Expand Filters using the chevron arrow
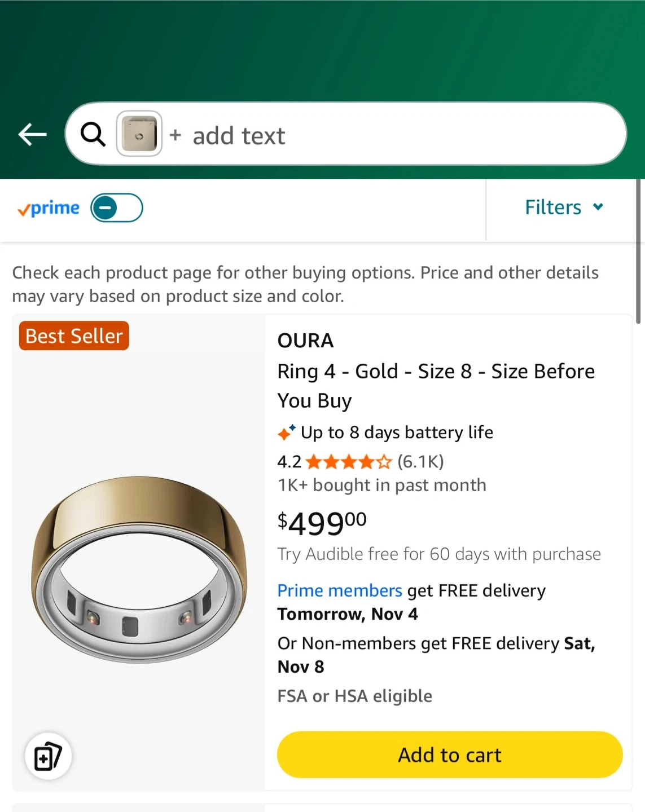This screenshot has width=645, height=812. (x=598, y=207)
